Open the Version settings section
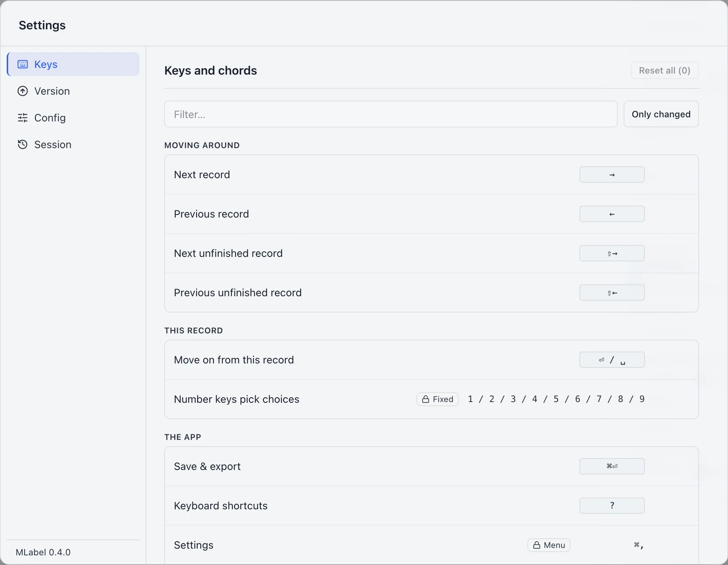The height and width of the screenshot is (565, 728). click(x=74, y=91)
